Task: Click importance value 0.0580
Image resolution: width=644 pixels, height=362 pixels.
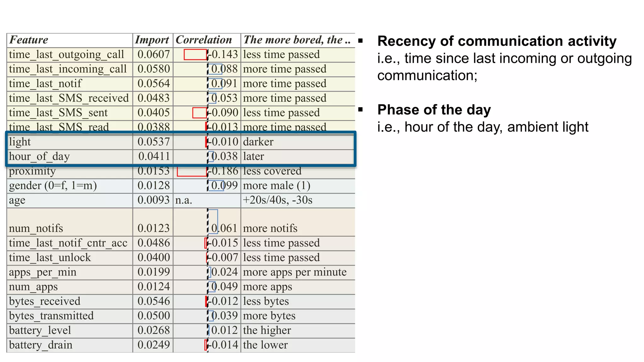Action: click(x=153, y=69)
